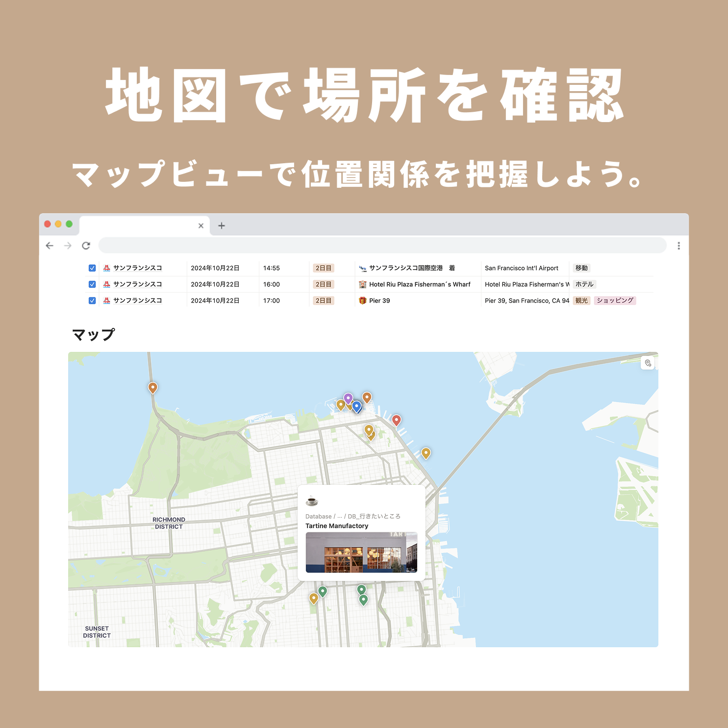Click the hotel icon beside Hotel Riu Plaza Fisherman's Wharf
728x728 pixels.
pos(362,284)
